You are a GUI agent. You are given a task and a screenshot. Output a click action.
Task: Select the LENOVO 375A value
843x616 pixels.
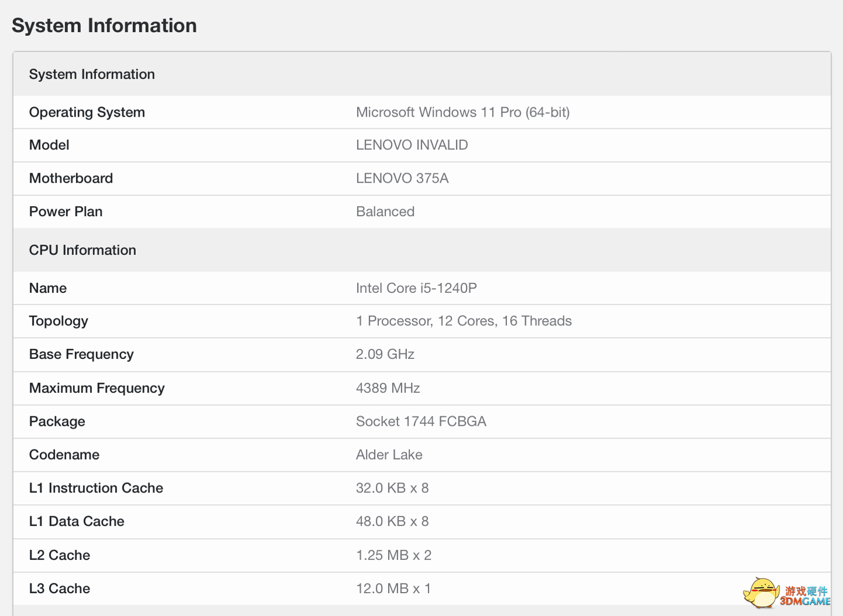[x=402, y=179]
